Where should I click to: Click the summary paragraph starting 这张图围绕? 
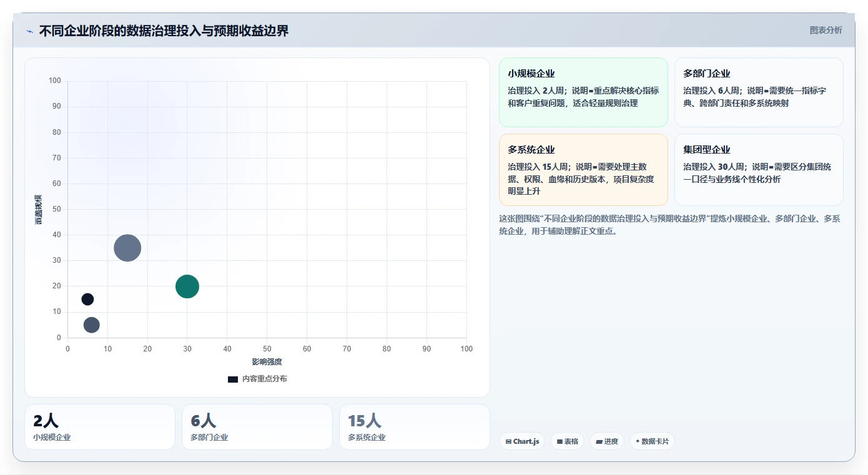[x=669, y=225]
